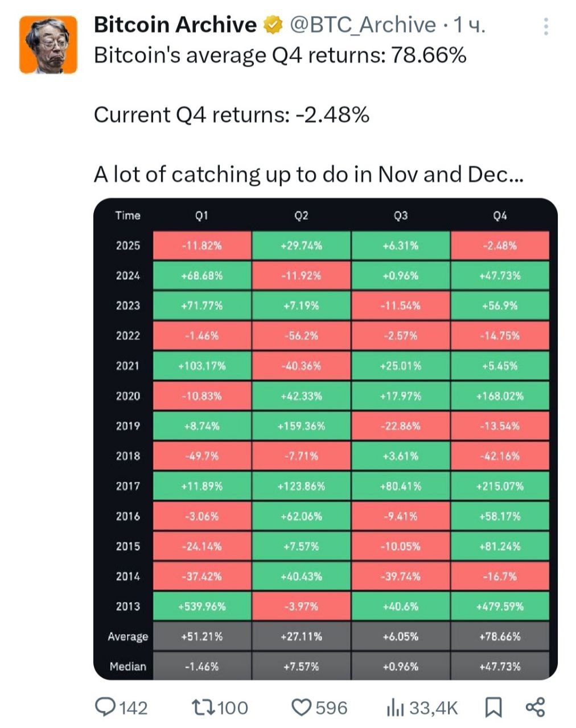Open the Bitcoin Archive display name
576x728 pixels.
[175, 25]
